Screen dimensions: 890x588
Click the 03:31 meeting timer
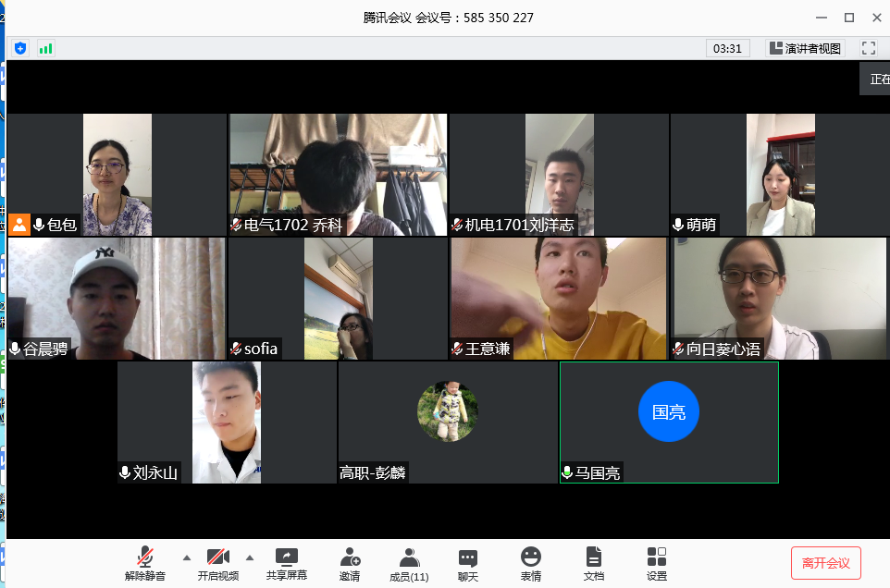(728, 48)
